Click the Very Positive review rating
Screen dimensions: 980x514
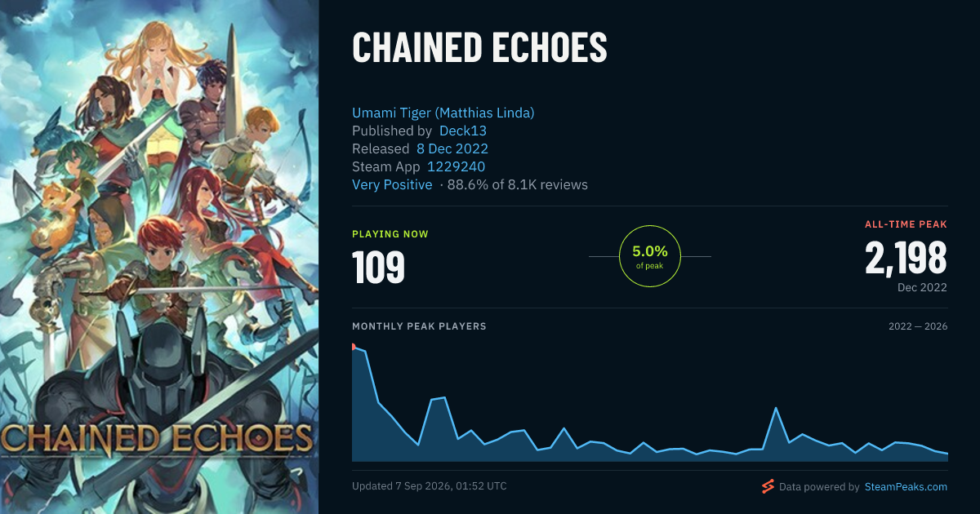click(392, 184)
